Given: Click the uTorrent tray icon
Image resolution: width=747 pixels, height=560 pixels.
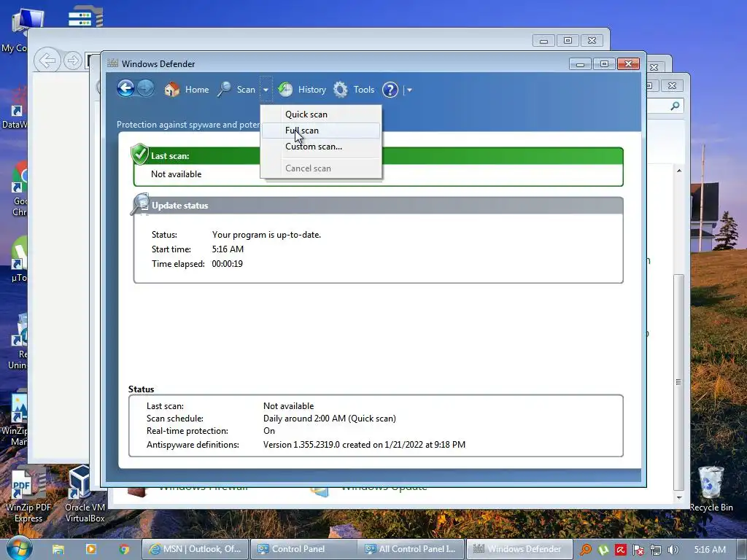Looking at the screenshot, I should pos(603,550).
